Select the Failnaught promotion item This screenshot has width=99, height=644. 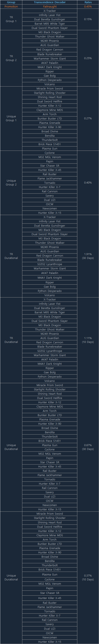50,6
